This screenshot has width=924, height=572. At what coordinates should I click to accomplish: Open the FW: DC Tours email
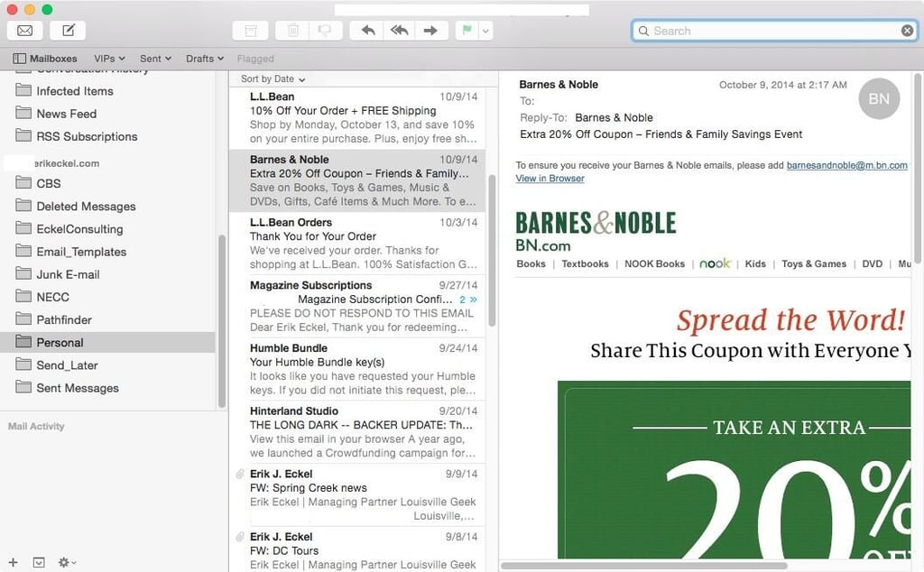357,549
